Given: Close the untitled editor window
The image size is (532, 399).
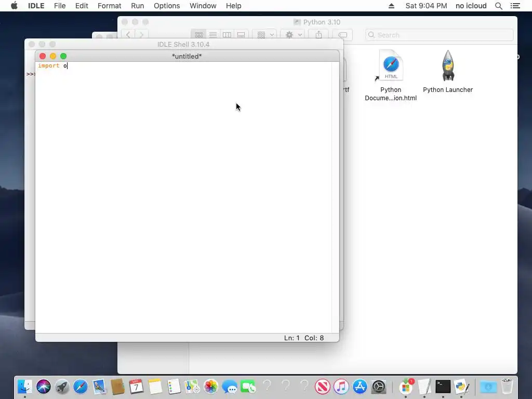Looking at the screenshot, I should pyautogui.click(x=43, y=56).
